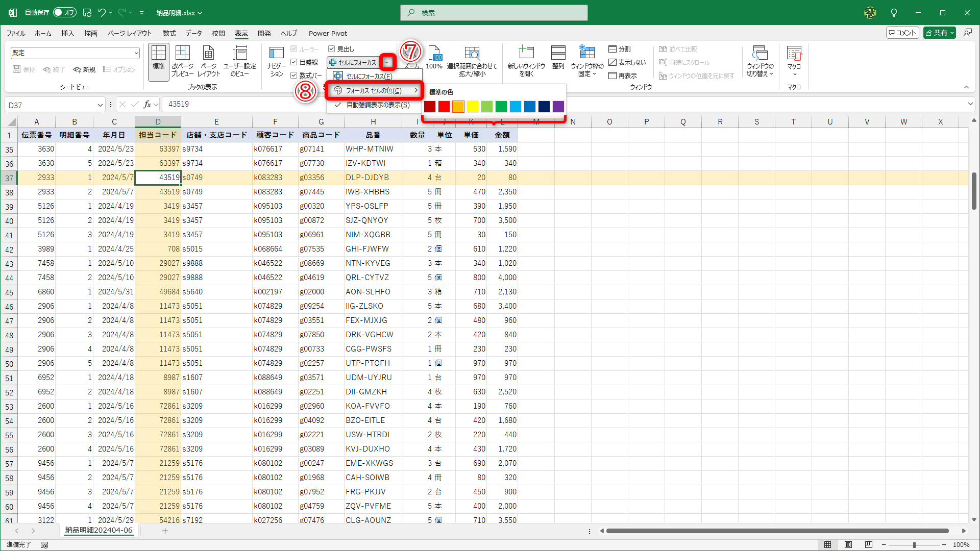This screenshot has height=551, width=980.
Task: Click the 100% zoom icon
Action: tap(434, 57)
